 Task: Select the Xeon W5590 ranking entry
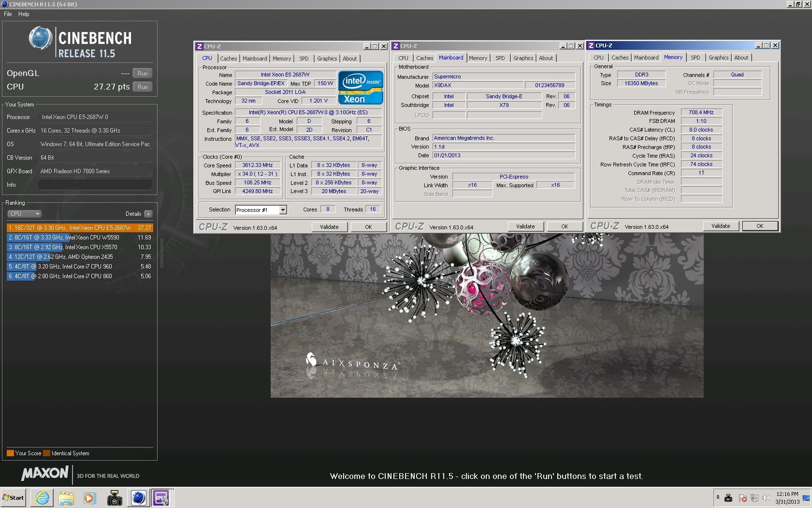pyautogui.click(x=80, y=238)
